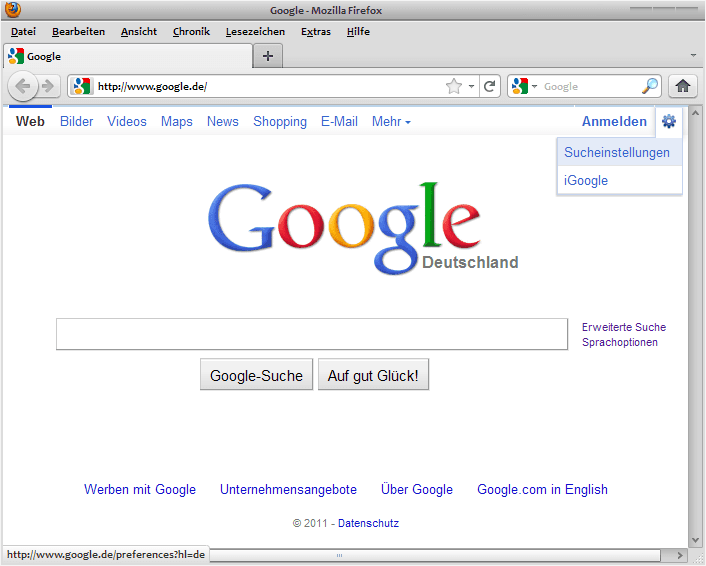
Task: Click the Web navigation item
Action: (x=30, y=121)
